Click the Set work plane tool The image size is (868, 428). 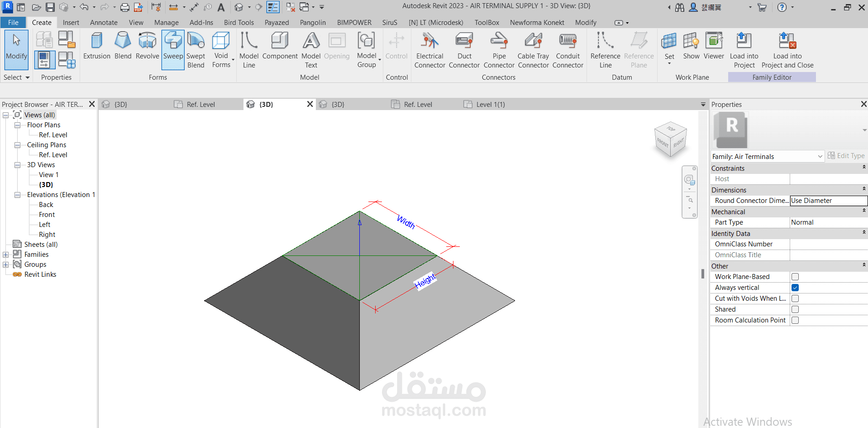coord(669,48)
